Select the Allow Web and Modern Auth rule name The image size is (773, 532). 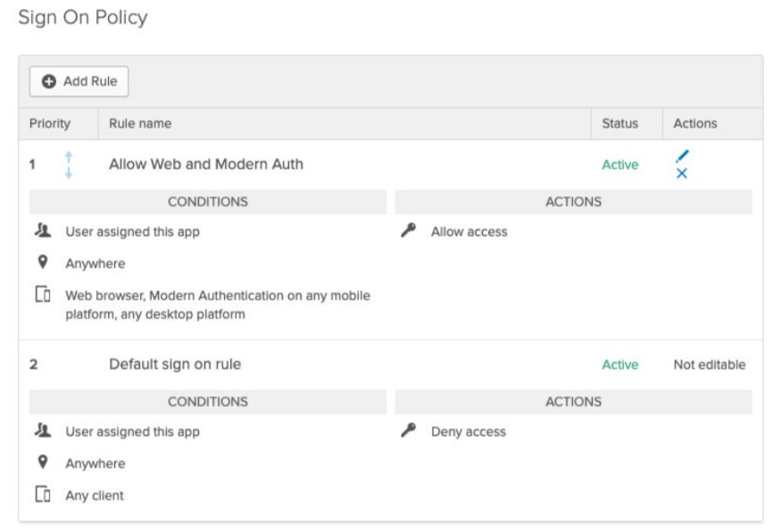tap(205, 164)
